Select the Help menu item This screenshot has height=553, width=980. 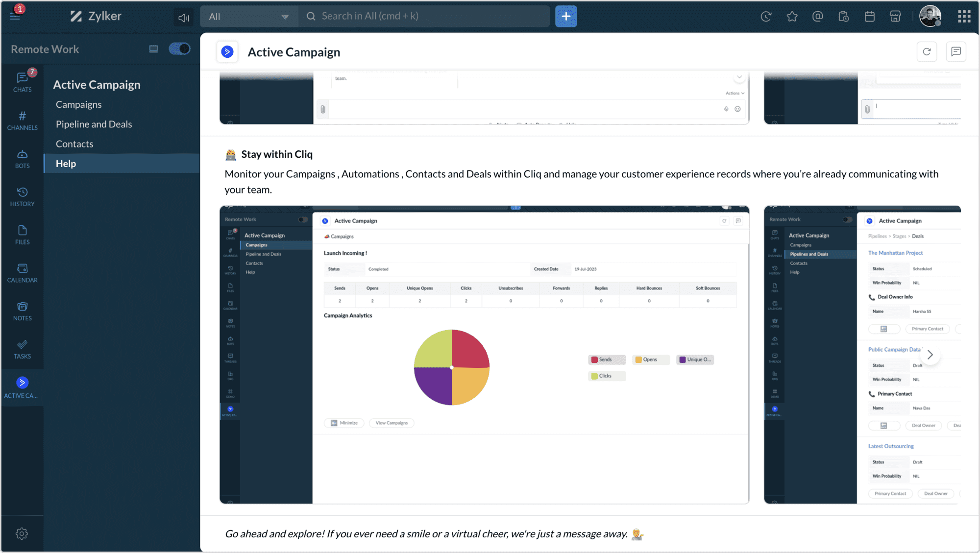point(122,164)
